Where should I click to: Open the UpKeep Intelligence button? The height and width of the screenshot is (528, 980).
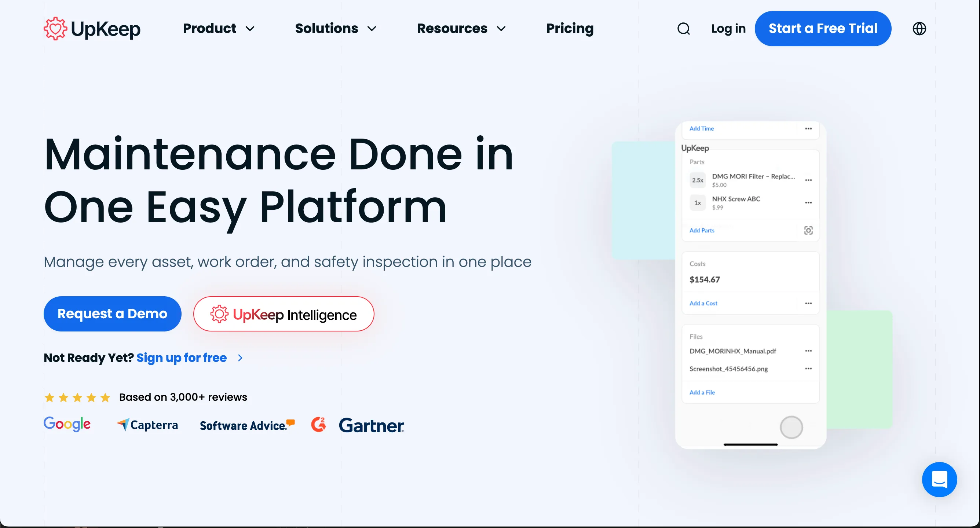coord(284,314)
